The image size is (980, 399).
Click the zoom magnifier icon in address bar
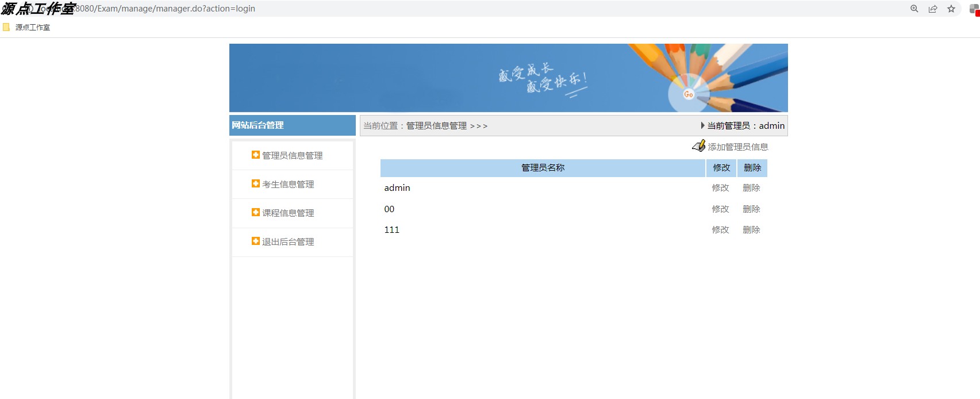point(914,9)
